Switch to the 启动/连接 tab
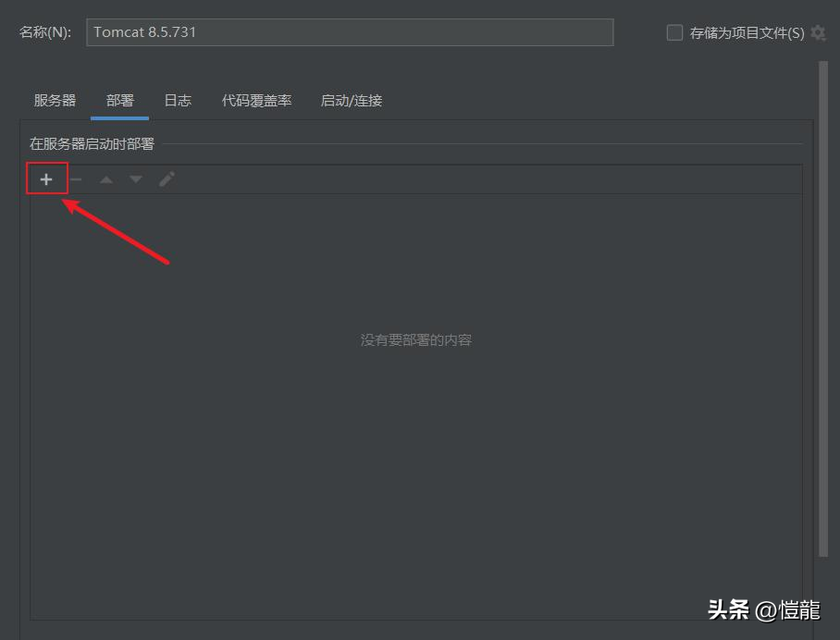 pos(352,100)
